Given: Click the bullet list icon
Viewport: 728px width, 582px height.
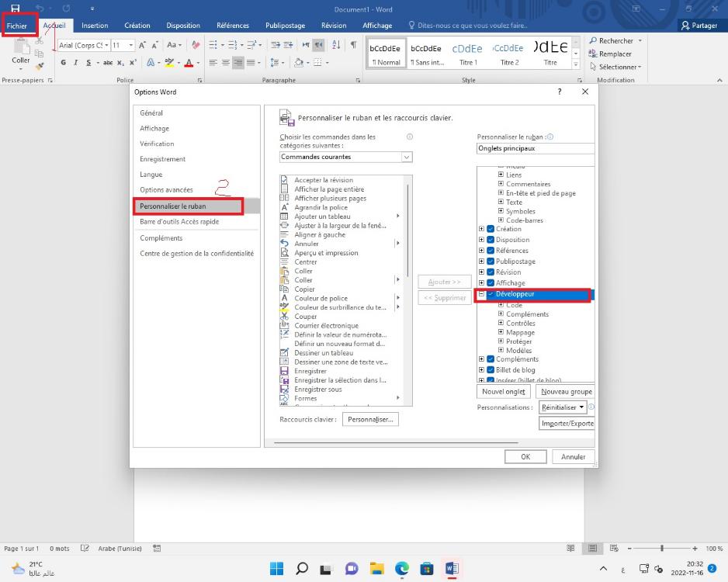Looking at the screenshot, I should tap(213, 45).
